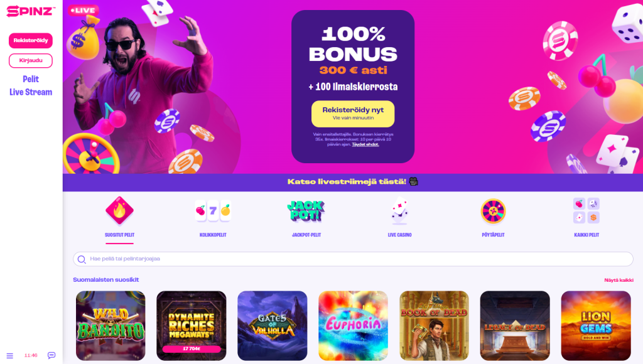
Task: Focus the game search input field
Action: [x=353, y=259]
